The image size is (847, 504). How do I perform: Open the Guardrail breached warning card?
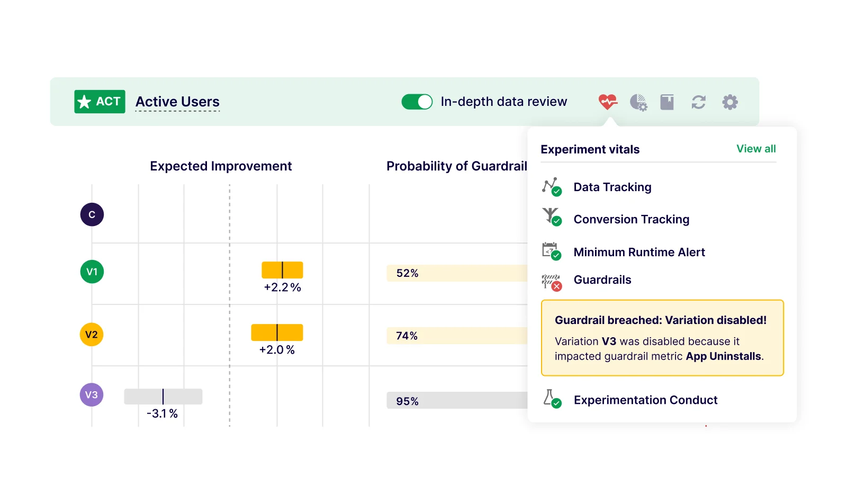point(662,338)
